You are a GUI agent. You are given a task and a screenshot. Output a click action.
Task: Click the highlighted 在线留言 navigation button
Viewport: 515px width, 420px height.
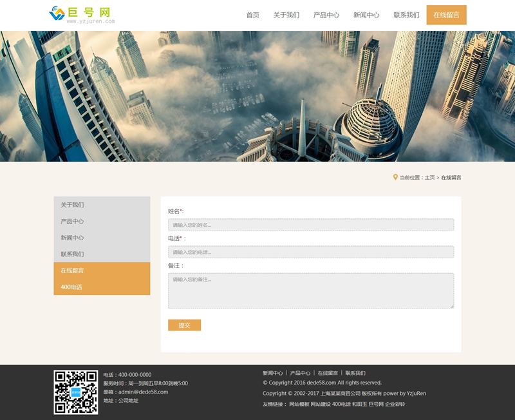click(446, 15)
